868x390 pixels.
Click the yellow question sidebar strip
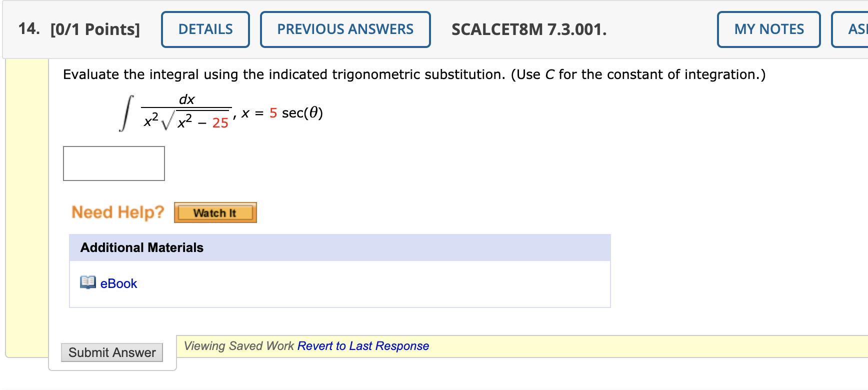(x=27, y=200)
